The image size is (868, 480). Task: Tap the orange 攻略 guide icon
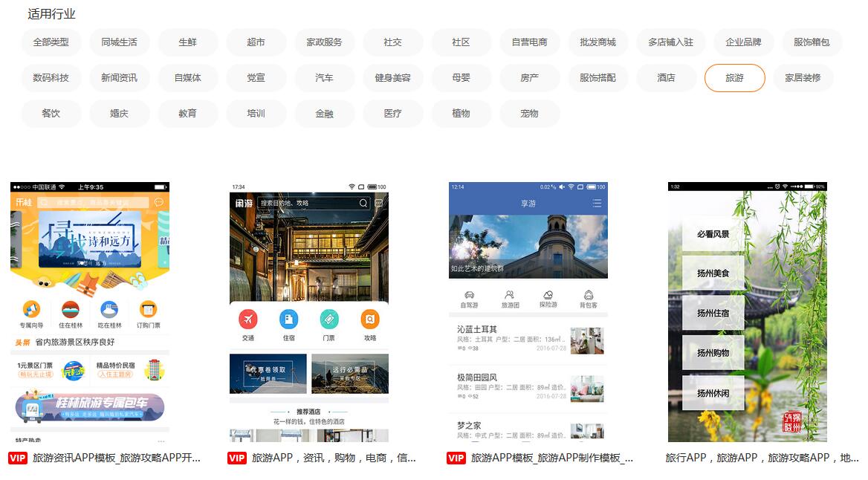click(369, 320)
